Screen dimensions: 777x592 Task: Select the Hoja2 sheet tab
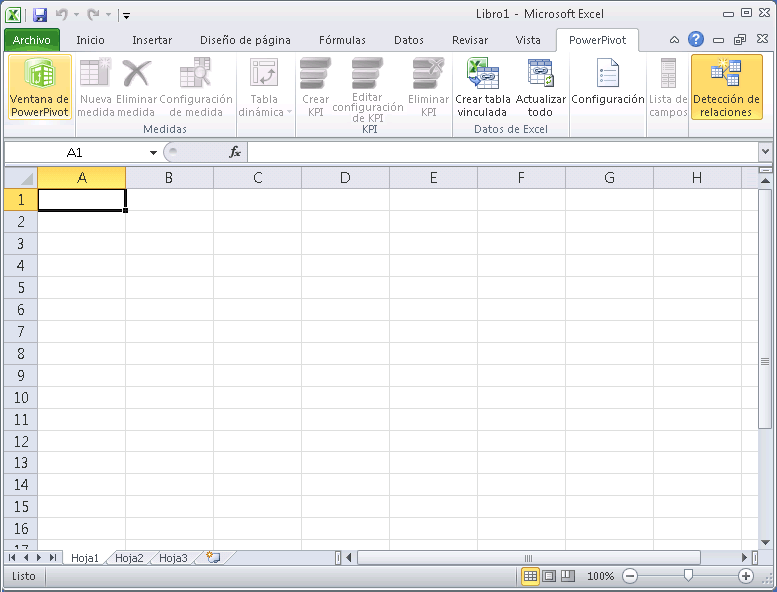(129, 558)
